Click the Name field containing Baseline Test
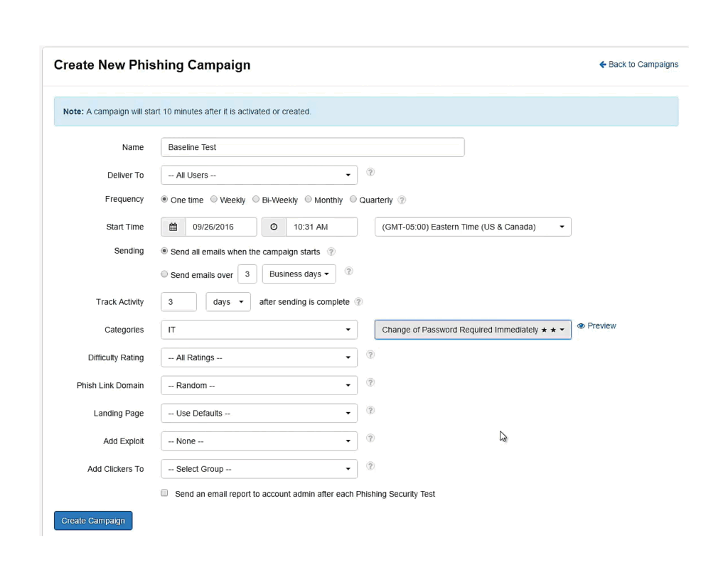This screenshot has width=728, height=582. coord(312,147)
